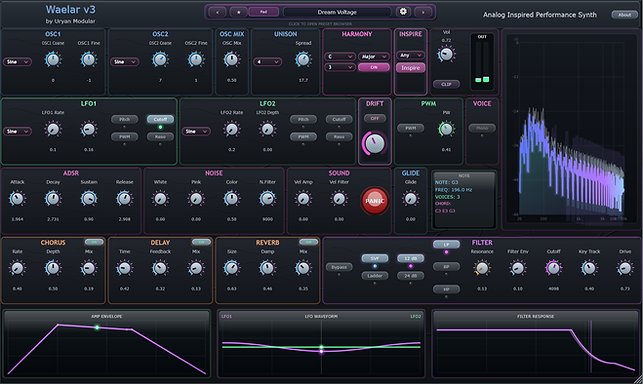The width and height of the screenshot is (643, 384).
Task: Click the green PW knob
Action: 446,129
